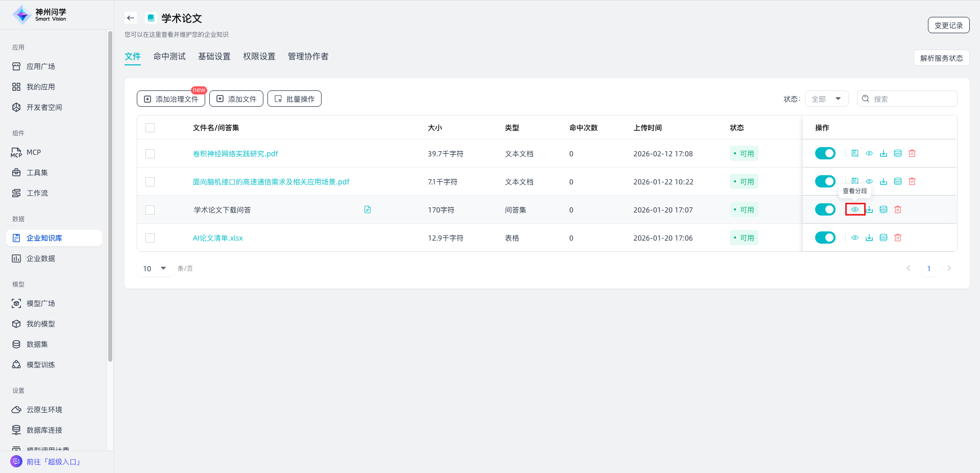Tick the checkbox for 学术论文下载问答 row
The width and height of the screenshot is (980, 473).
tap(150, 210)
